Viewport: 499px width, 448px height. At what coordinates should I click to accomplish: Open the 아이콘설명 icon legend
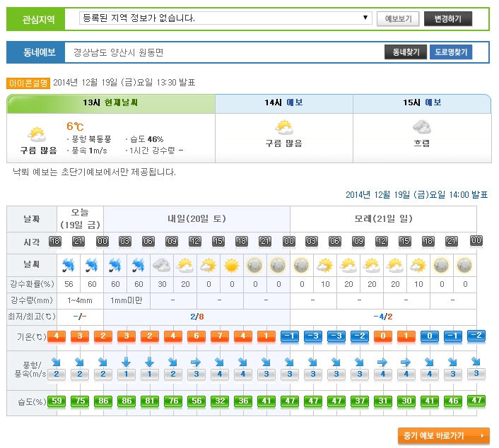pos(28,83)
